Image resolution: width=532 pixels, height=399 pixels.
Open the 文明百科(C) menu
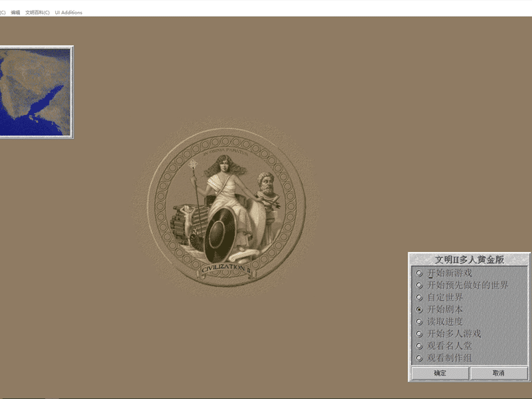point(37,13)
